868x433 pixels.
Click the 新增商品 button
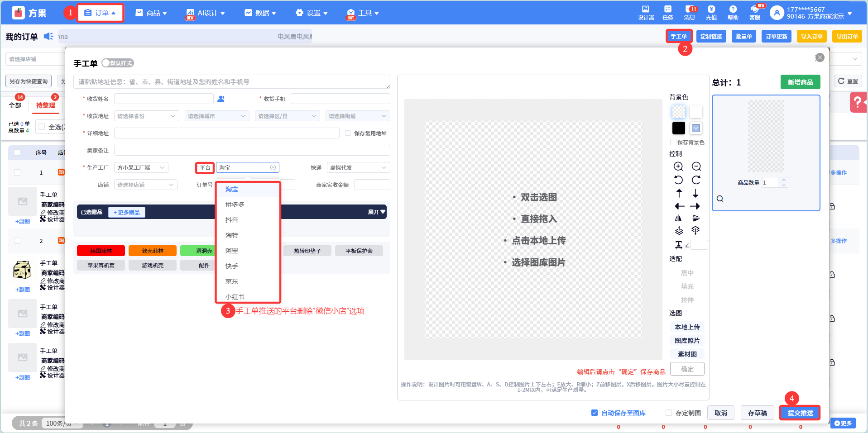point(800,82)
